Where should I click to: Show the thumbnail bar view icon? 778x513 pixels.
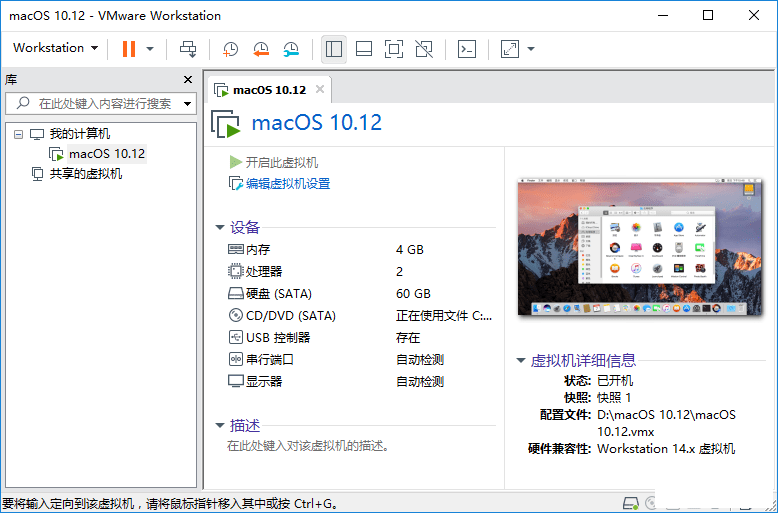pos(364,48)
